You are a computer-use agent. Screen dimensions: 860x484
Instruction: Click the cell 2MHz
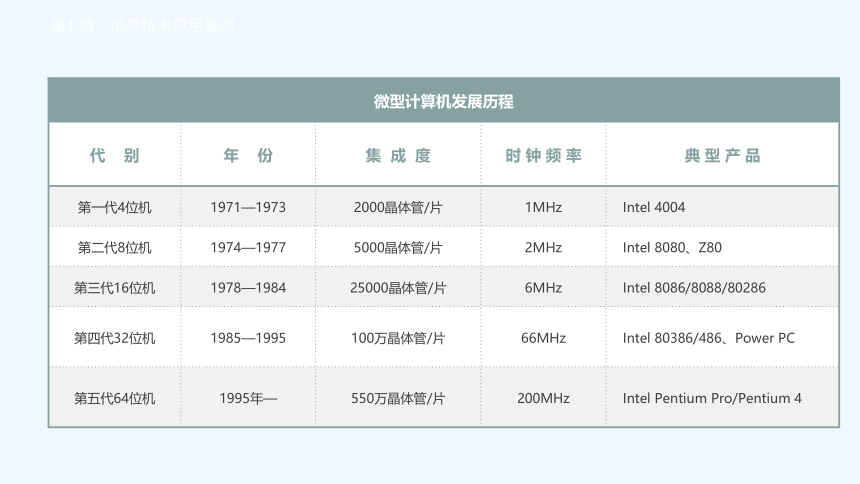pos(544,247)
